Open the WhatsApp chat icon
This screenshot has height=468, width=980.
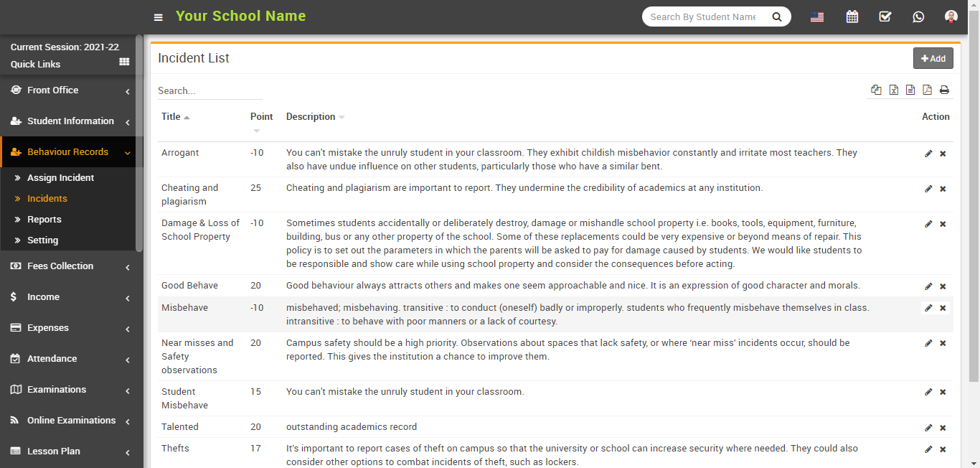(x=918, y=17)
